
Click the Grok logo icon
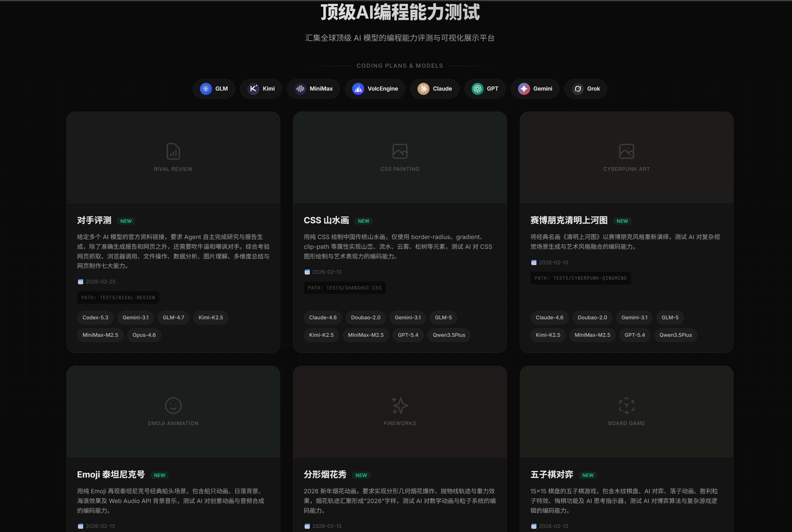(578, 89)
